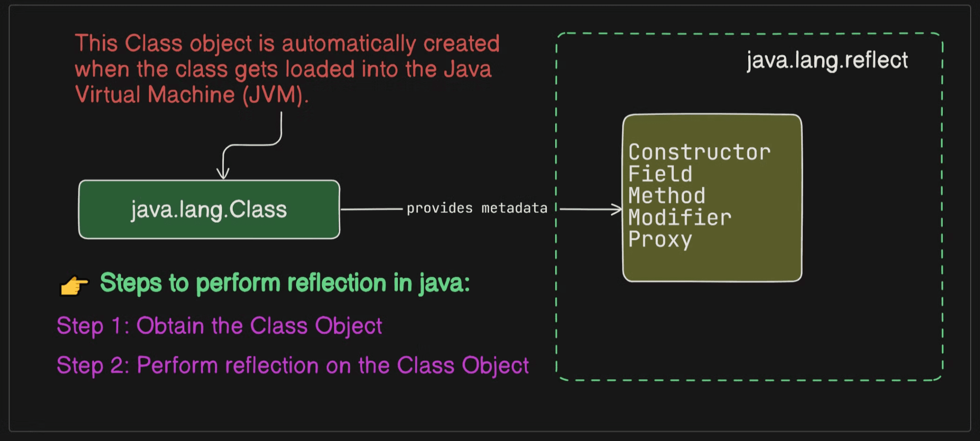Screen dimensions: 980x441
Task: Click the 'java.lang.reflect' package label
Action: click(827, 60)
